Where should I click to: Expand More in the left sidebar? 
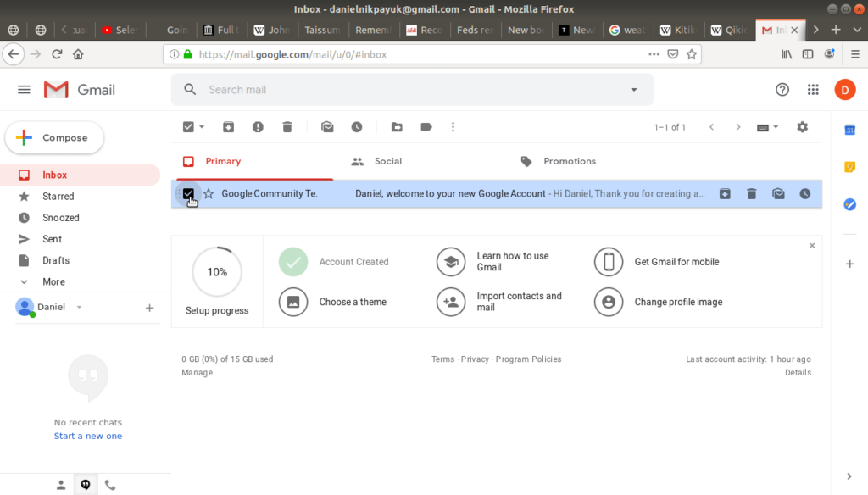(x=53, y=282)
